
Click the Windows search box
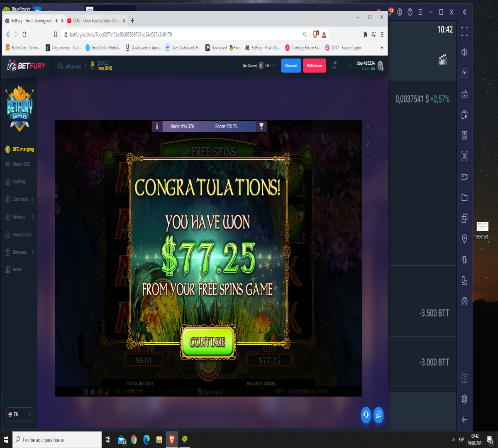(x=57, y=440)
